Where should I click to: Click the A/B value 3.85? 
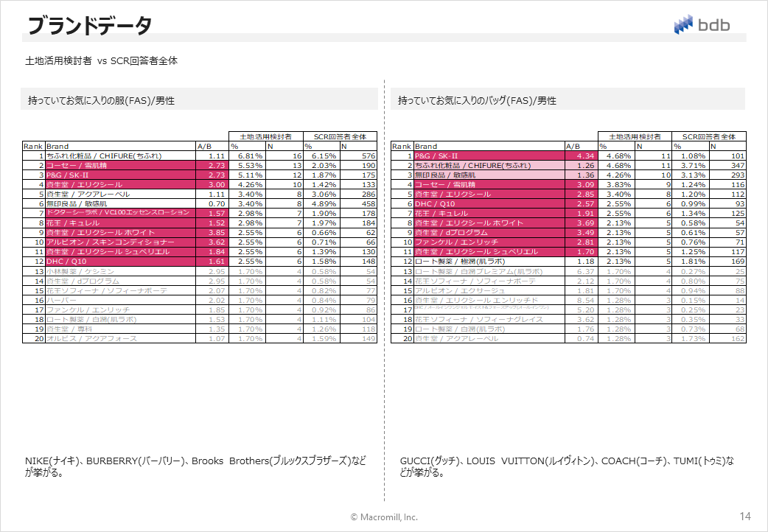point(212,233)
